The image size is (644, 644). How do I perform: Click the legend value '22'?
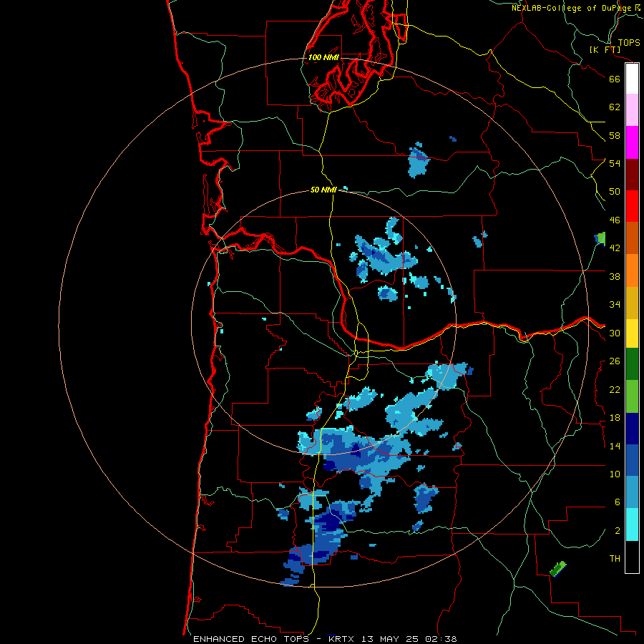(615, 389)
